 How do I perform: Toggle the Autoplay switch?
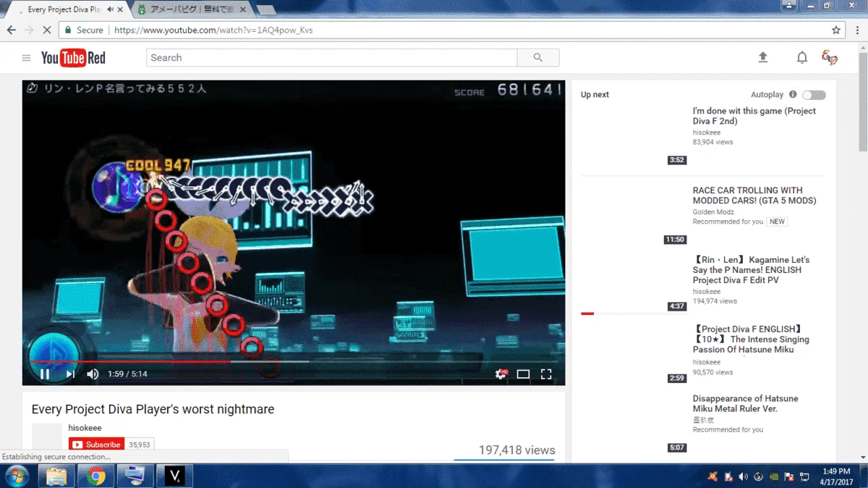814,95
